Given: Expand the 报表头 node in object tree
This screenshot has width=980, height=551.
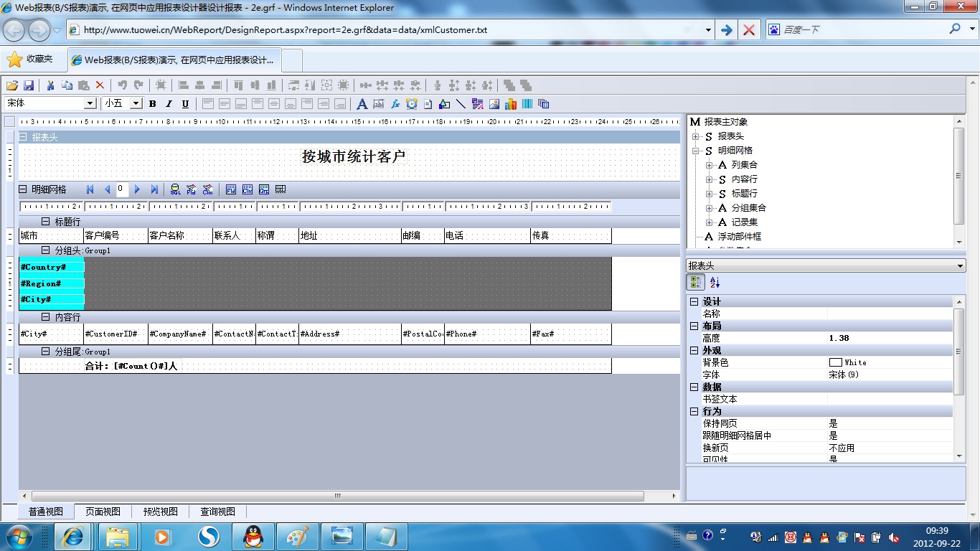Looking at the screenshot, I should pos(695,136).
